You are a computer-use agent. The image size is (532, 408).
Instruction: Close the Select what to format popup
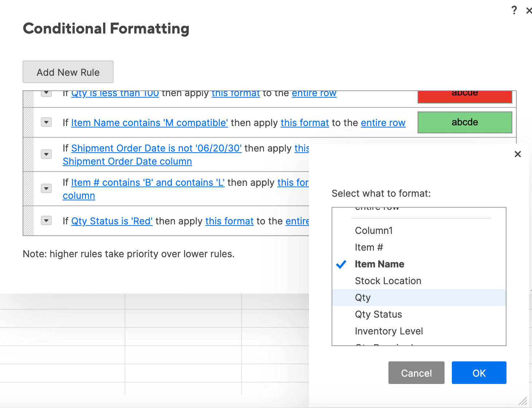pyautogui.click(x=517, y=154)
